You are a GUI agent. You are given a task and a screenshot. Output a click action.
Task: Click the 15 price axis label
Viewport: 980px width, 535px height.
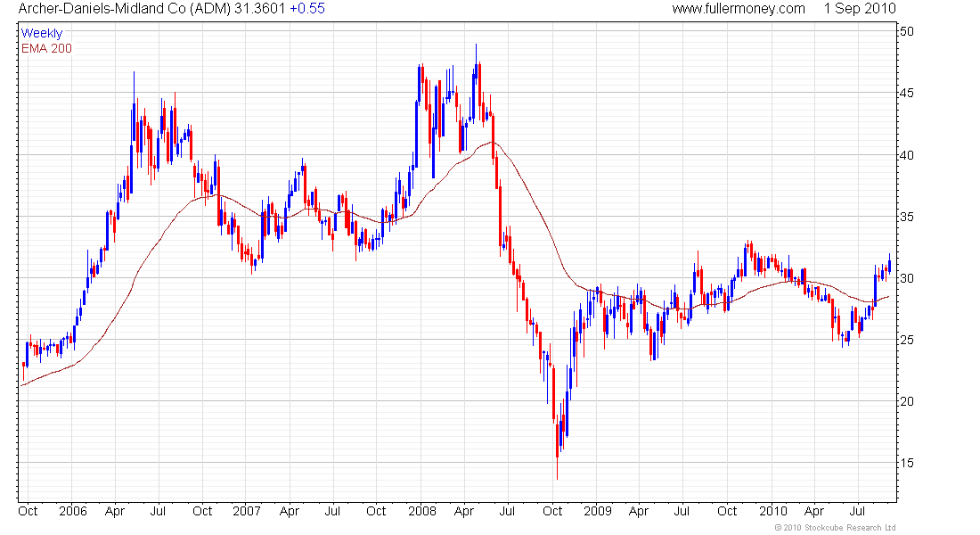[906, 463]
